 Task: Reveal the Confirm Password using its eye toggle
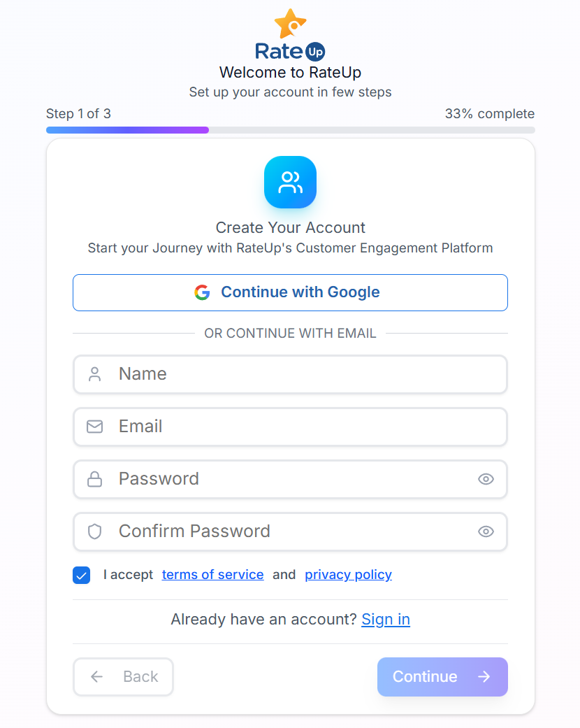(486, 531)
